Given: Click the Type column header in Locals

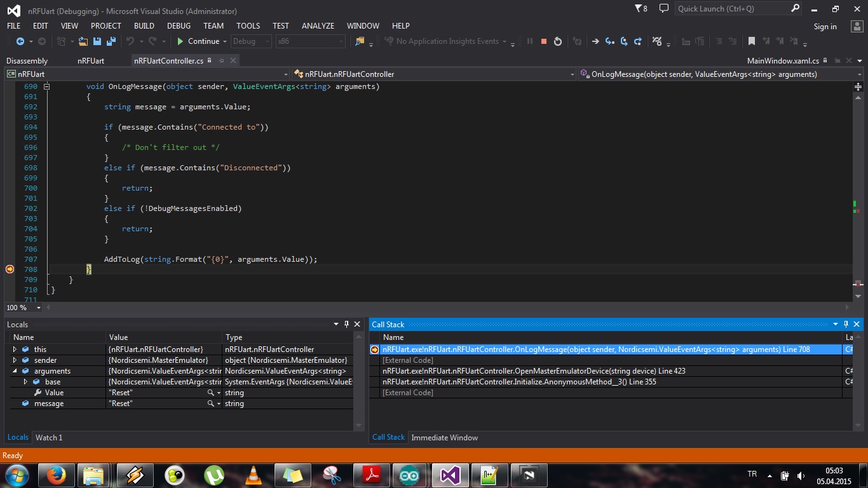Looking at the screenshot, I should [x=287, y=337].
